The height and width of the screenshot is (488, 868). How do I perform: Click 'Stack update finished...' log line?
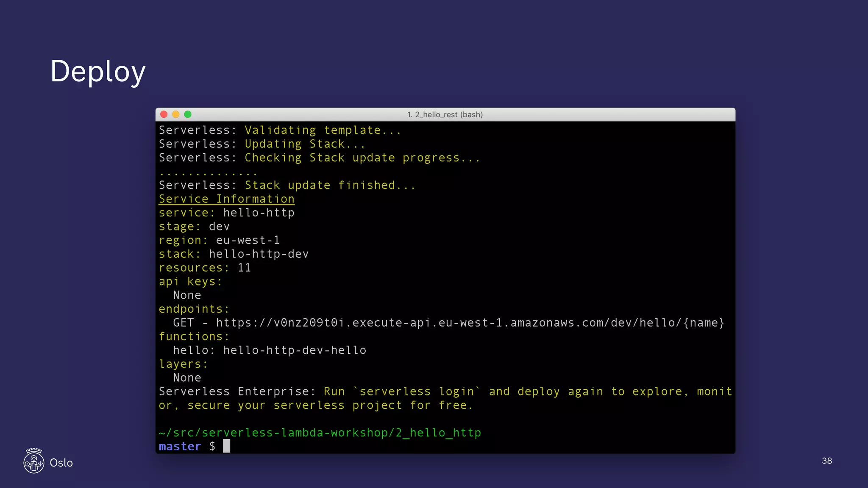click(287, 185)
